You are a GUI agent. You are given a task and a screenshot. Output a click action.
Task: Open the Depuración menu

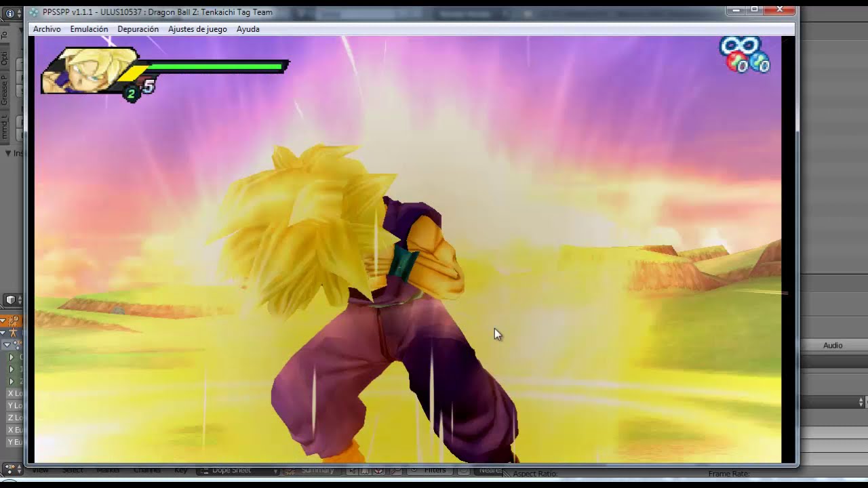coord(138,29)
